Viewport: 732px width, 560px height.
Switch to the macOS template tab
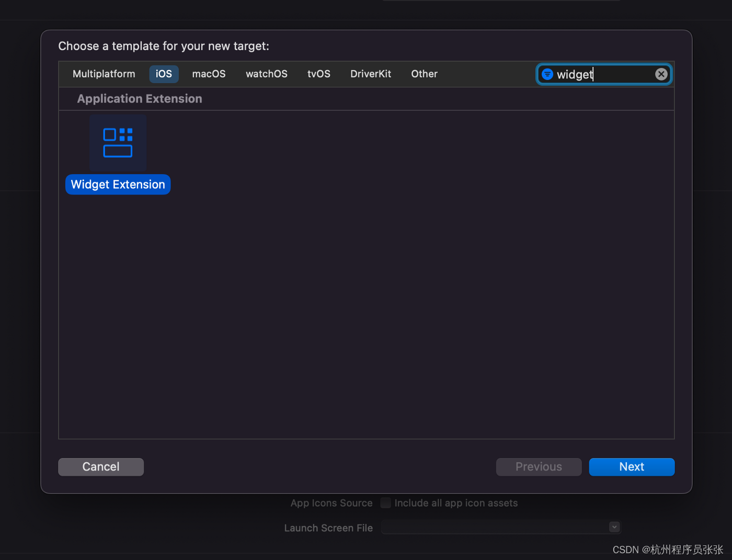pos(209,74)
